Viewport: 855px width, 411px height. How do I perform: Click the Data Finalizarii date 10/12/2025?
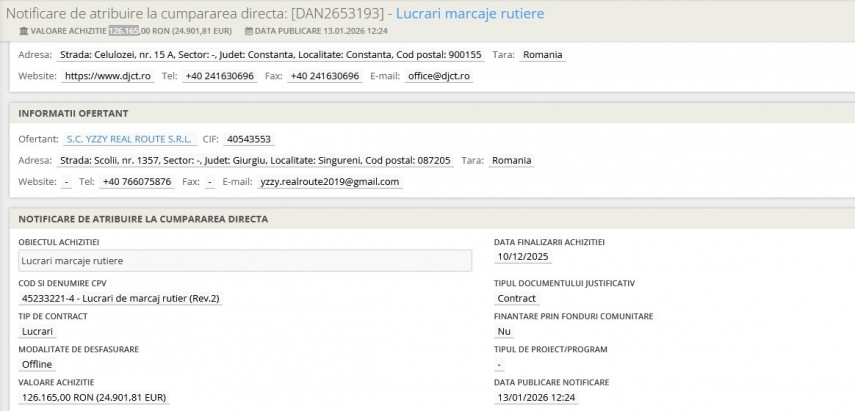(524, 256)
